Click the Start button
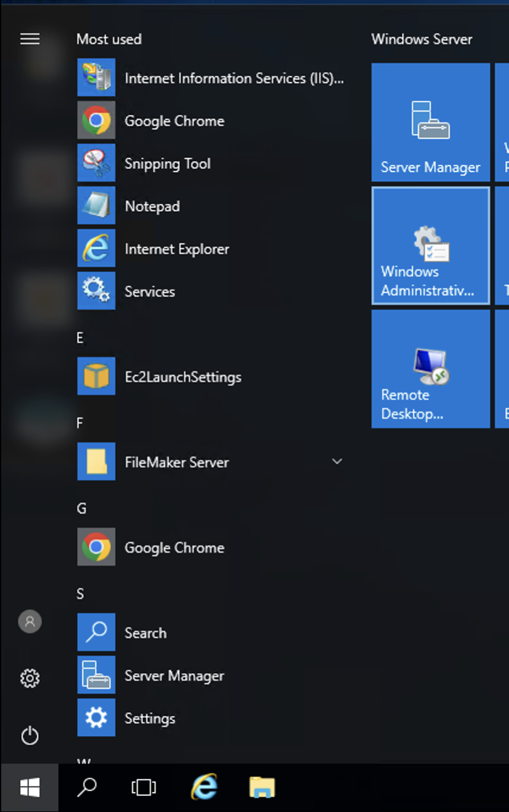 coord(30,788)
